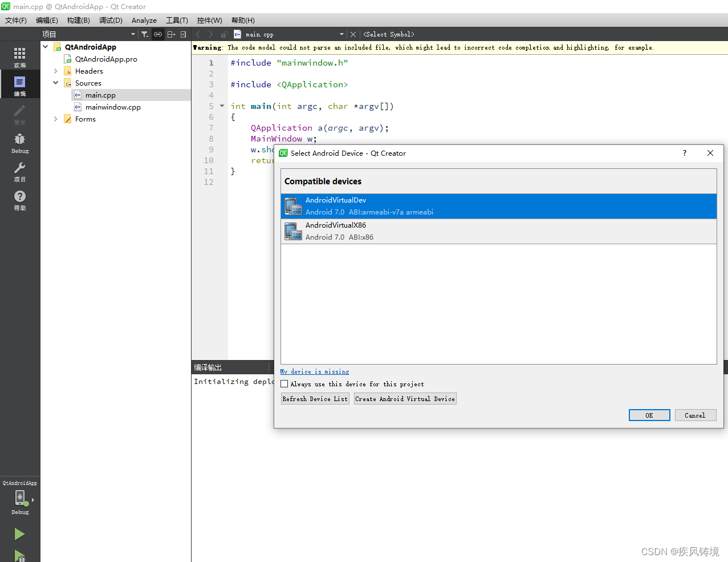The height and width of the screenshot is (562, 728).
Task: Click the Sources folder icon
Action: click(x=68, y=83)
